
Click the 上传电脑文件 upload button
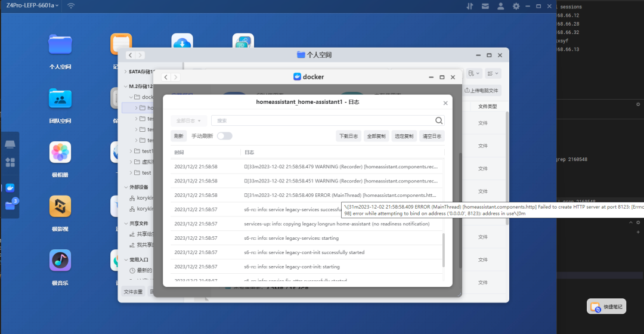481,91
